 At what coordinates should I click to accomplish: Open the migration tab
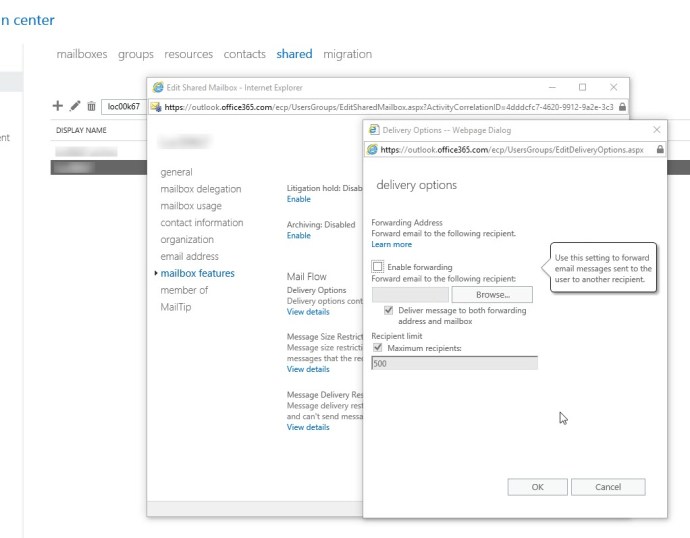[x=347, y=54]
